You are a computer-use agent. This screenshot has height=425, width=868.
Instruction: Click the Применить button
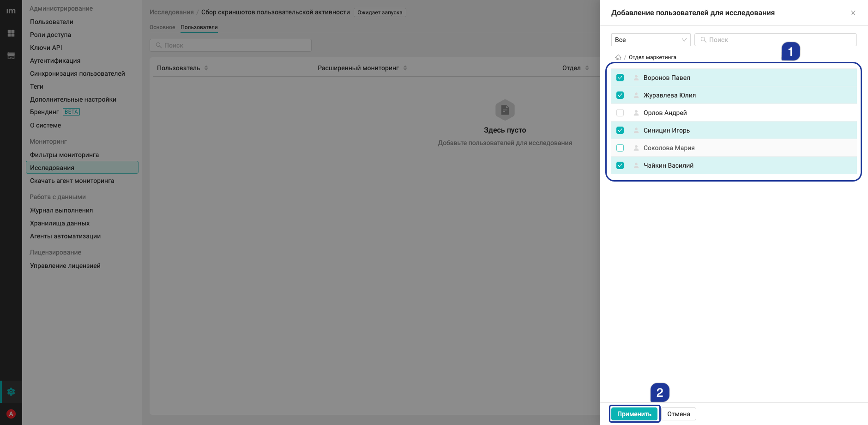pyautogui.click(x=634, y=414)
